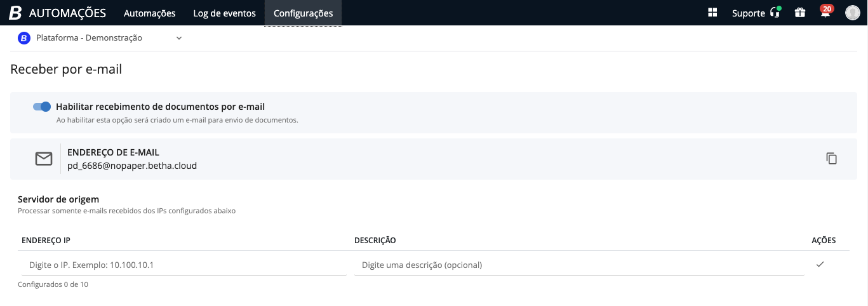Click the envelope icon beside e-mail address
This screenshot has height=306, width=868.
click(x=44, y=159)
